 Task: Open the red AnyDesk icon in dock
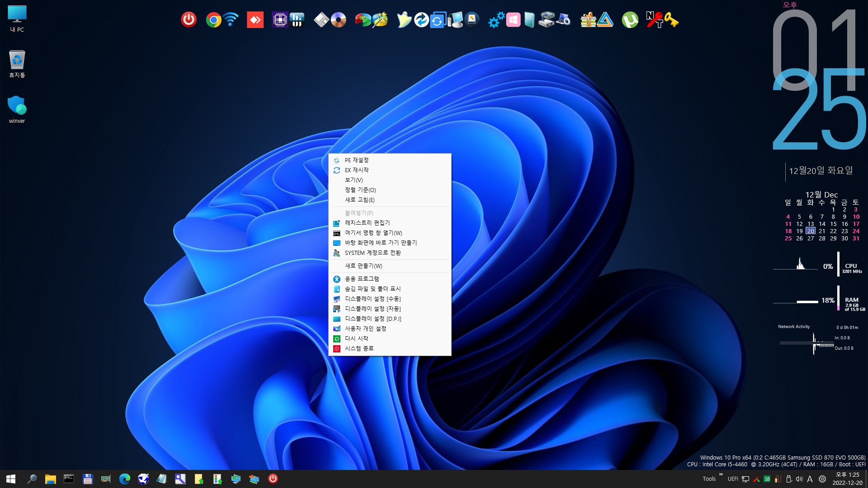point(255,20)
